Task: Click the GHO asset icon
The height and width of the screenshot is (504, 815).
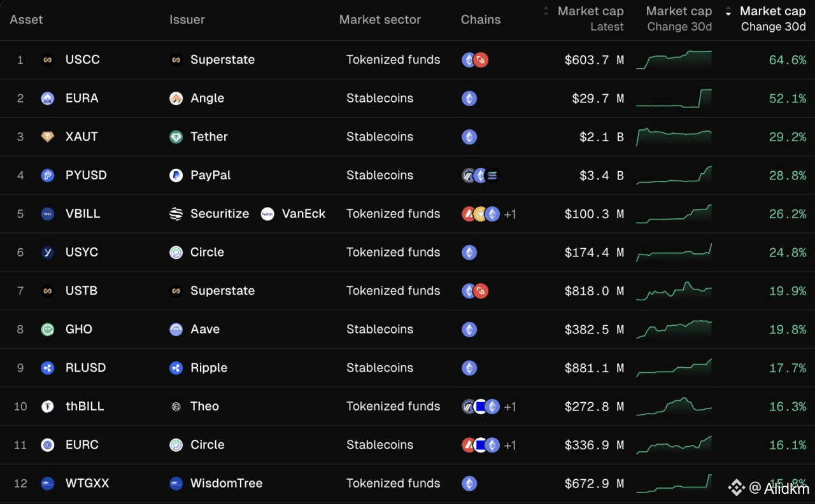Action: 47,330
